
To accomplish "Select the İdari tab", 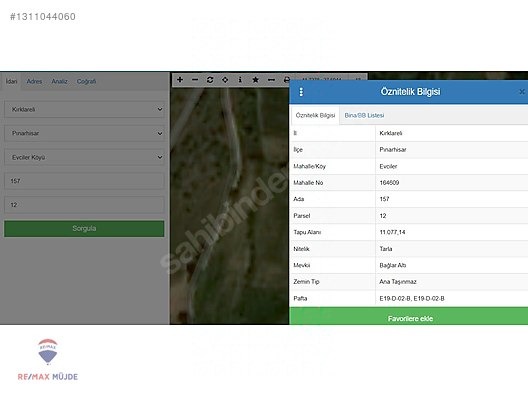I will point(11,81).
